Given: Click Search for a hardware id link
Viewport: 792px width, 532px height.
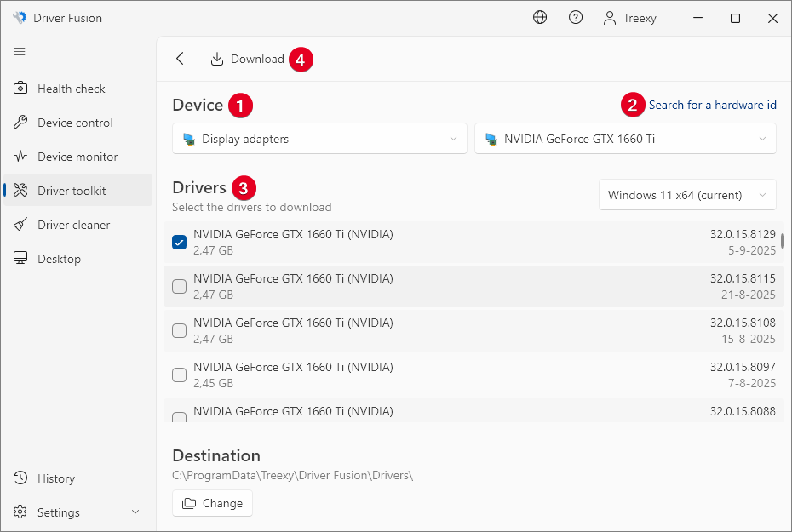Looking at the screenshot, I should 712,105.
